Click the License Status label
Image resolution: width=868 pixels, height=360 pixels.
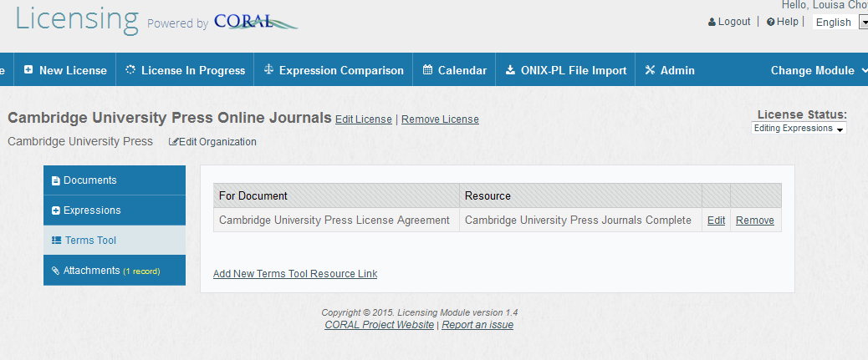(x=802, y=114)
